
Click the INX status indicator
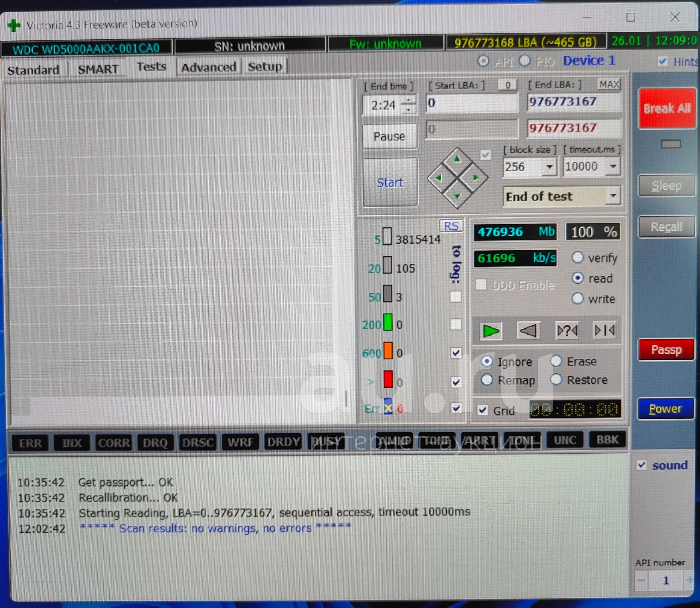(72, 443)
